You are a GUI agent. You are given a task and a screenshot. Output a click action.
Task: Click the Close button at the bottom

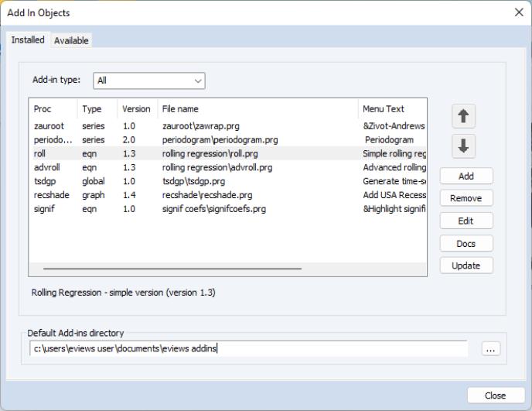pyautogui.click(x=495, y=395)
